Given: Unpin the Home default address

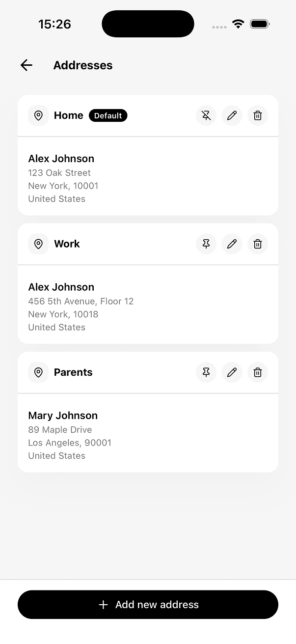Looking at the screenshot, I should point(206,116).
